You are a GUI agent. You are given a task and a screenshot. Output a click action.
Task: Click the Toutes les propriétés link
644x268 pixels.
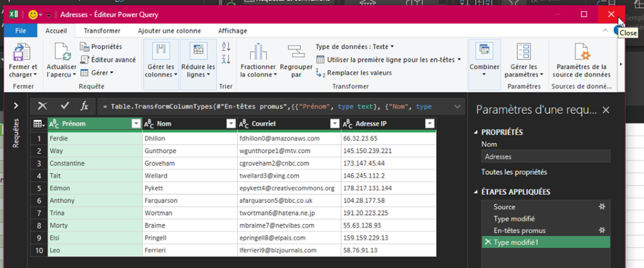pos(514,172)
